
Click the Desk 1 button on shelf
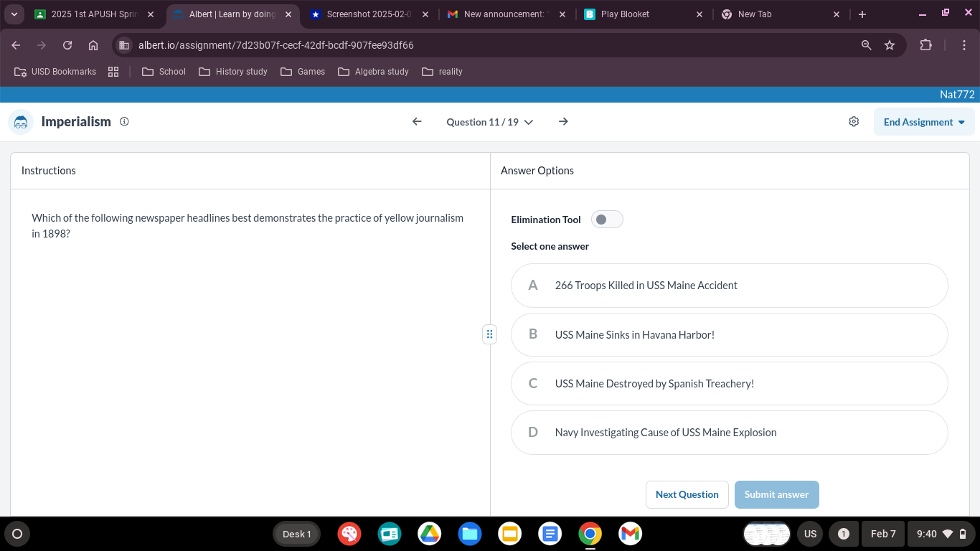296,534
